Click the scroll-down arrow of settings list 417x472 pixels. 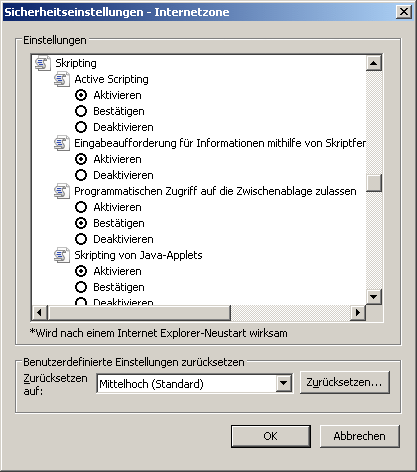point(374,296)
